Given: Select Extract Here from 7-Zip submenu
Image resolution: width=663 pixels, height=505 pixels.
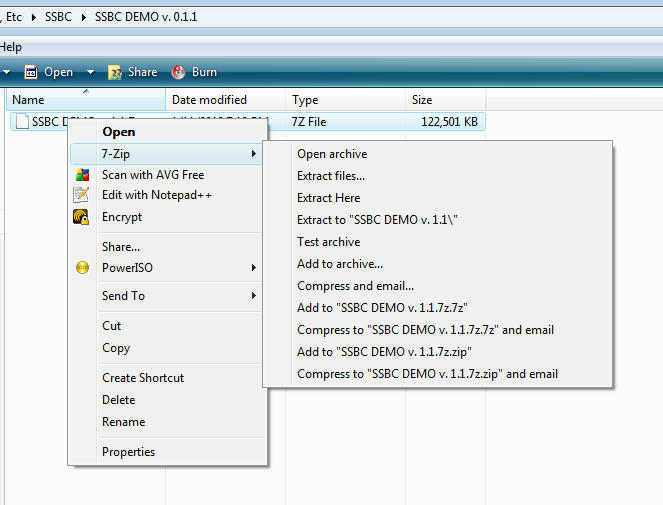Looking at the screenshot, I should pyautogui.click(x=328, y=198).
